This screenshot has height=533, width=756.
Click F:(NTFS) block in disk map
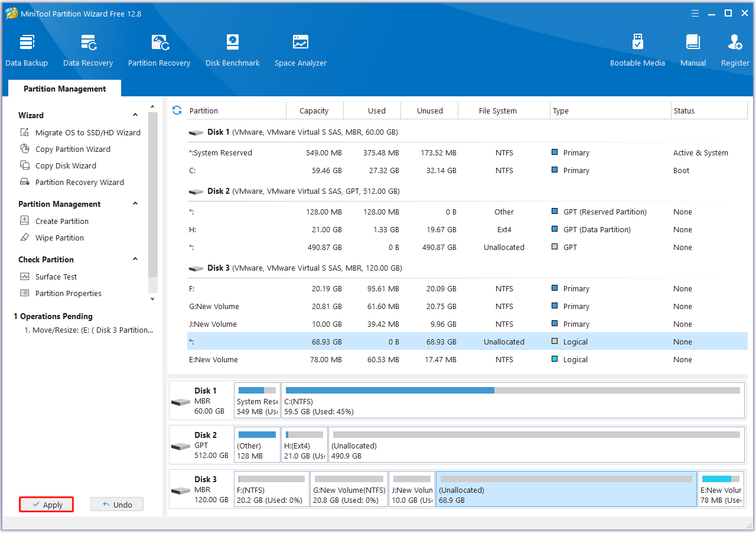[272, 489]
